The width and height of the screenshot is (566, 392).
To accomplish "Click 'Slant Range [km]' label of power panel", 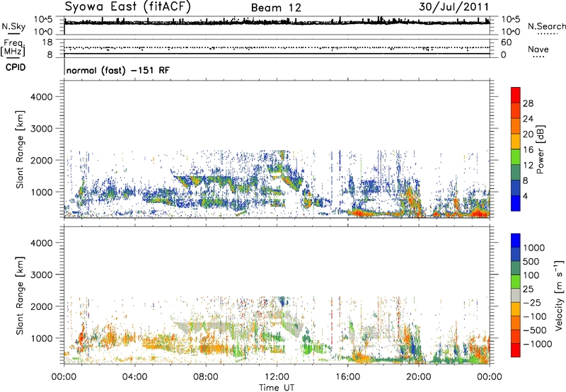I will pos(20,150).
